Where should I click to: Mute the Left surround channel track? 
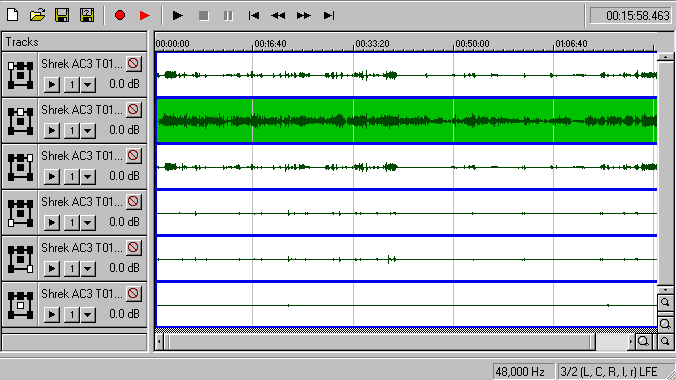134,201
